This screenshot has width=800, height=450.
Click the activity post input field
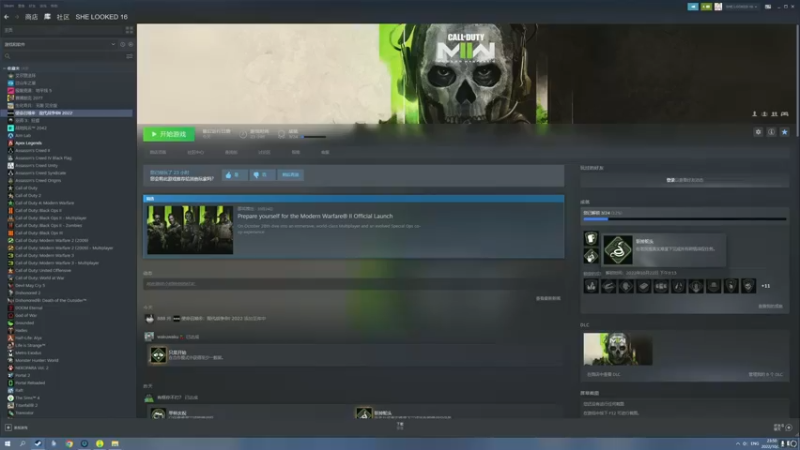tap(353, 284)
